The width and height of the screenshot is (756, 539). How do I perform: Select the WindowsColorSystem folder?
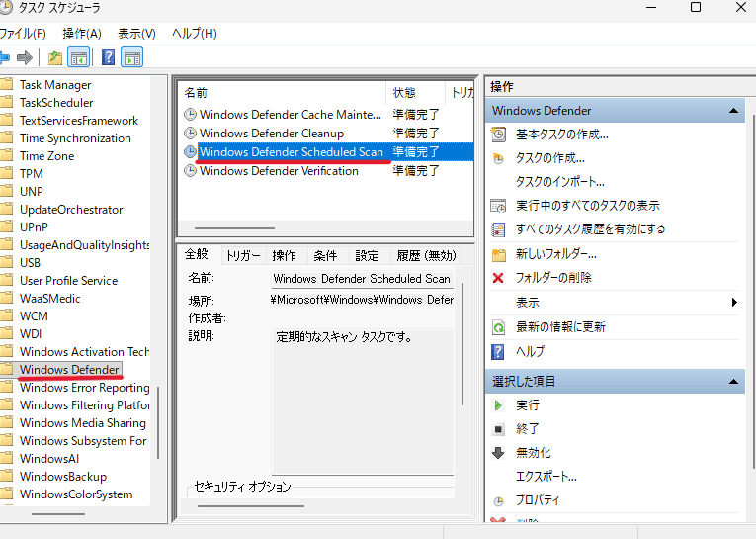(x=76, y=494)
